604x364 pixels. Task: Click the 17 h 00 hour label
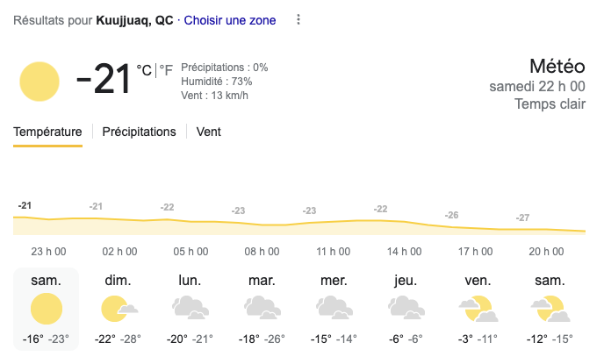(476, 251)
